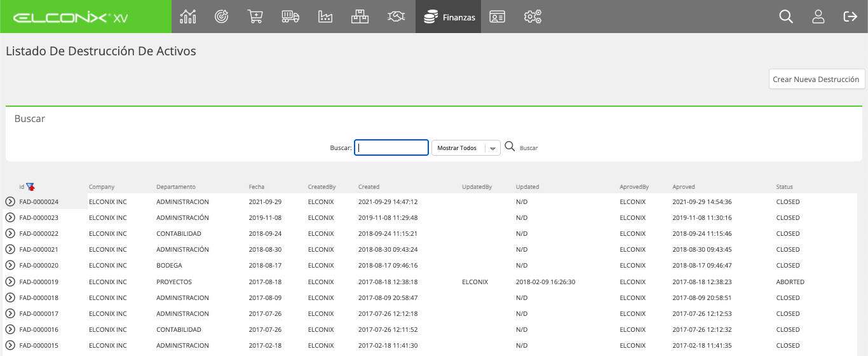Click the Buscar magnifier search button

tap(510, 147)
